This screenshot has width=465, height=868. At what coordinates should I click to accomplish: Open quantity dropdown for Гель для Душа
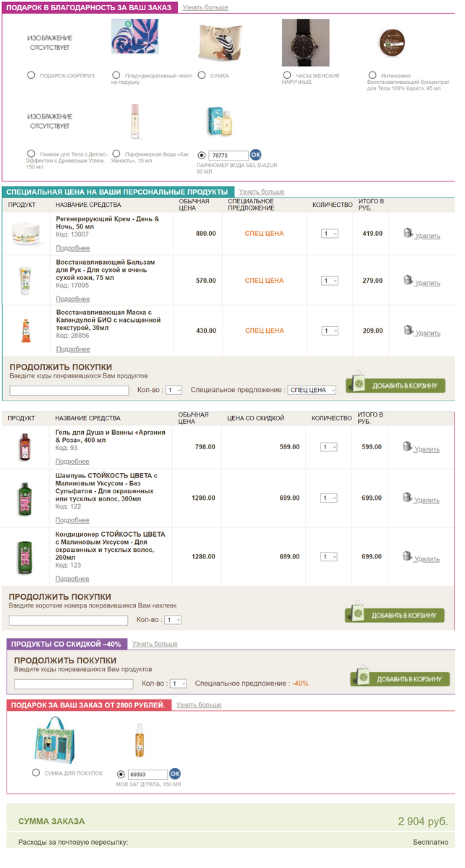[330, 447]
